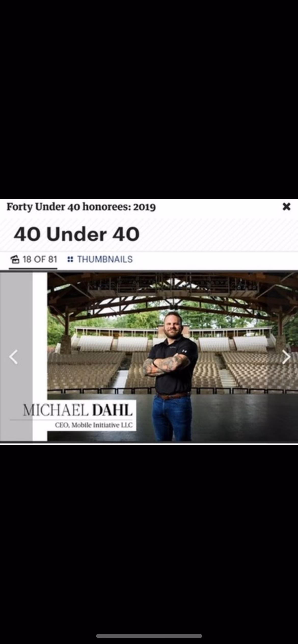Go to next slide with right chevron
This screenshot has width=298, height=644.
(287, 357)
